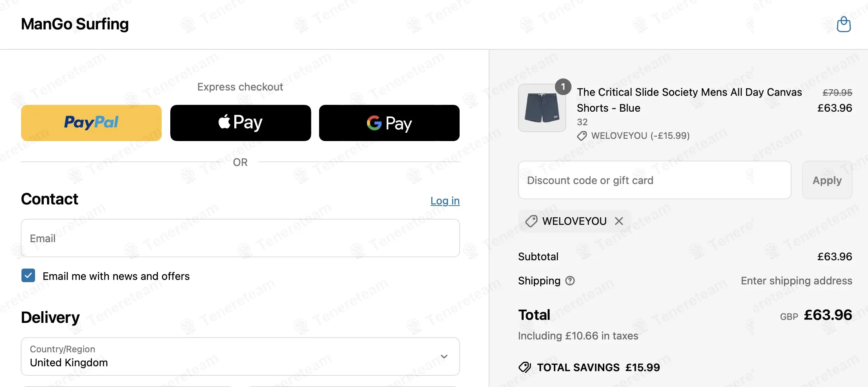
Task: Click the Log in link
Action: click(x=445, y=201)
